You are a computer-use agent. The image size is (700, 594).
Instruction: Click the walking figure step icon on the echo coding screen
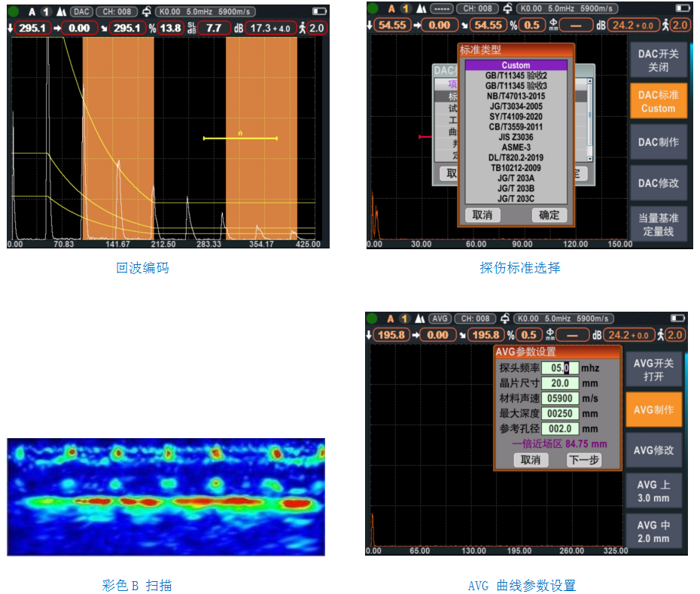pyautogui.click(x=300, y=29)
